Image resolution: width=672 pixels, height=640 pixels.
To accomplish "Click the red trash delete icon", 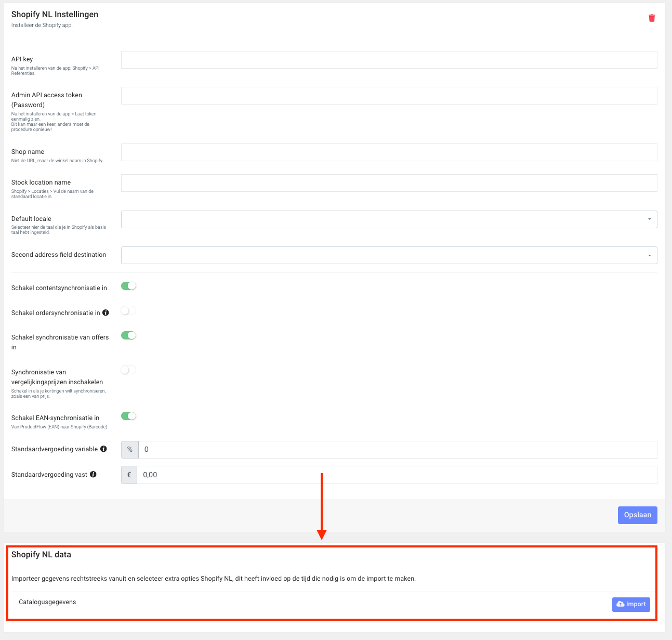I will coord(652,18).
